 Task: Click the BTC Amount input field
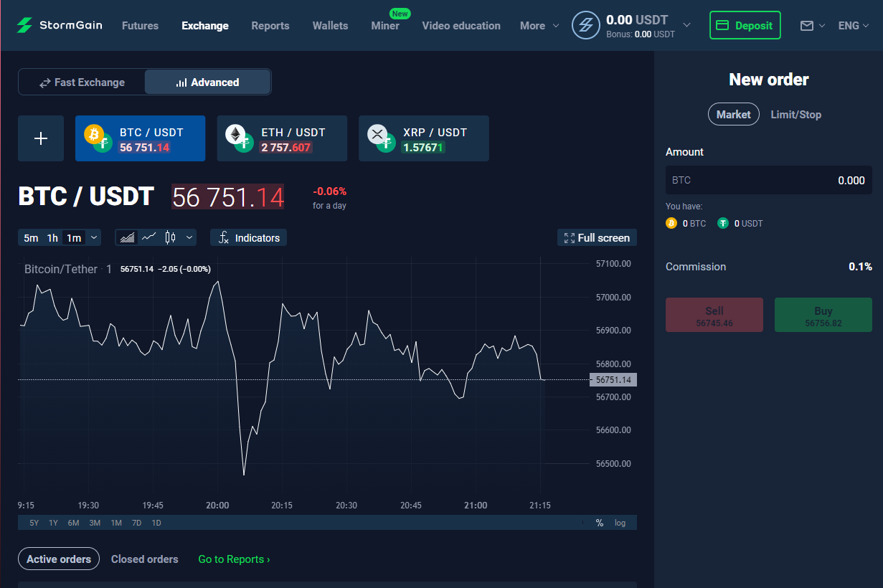(x=769, y=180)
